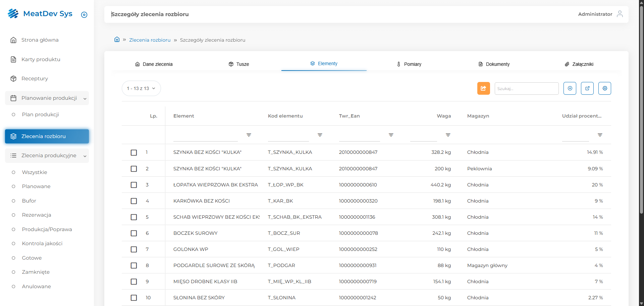
Task: Tick the checkbox for GOLONKA WP
Action: click(x=134, y=249)
